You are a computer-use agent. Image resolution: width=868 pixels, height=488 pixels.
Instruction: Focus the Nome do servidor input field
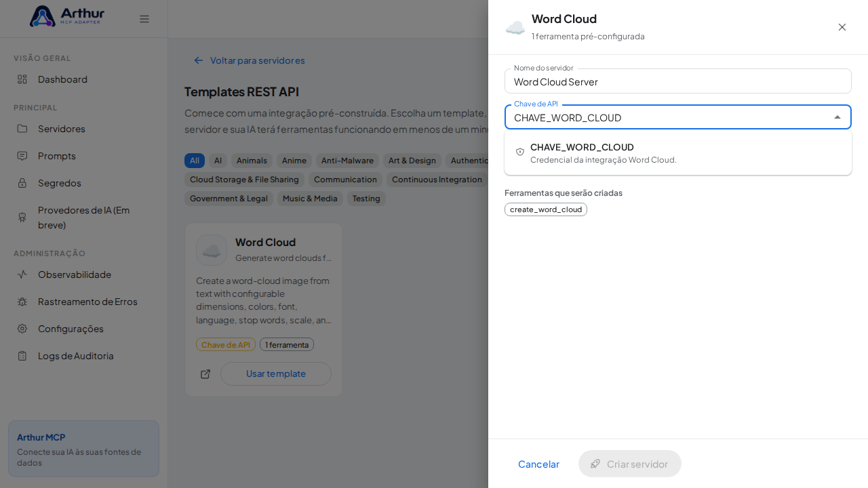[x=678, y=81]
